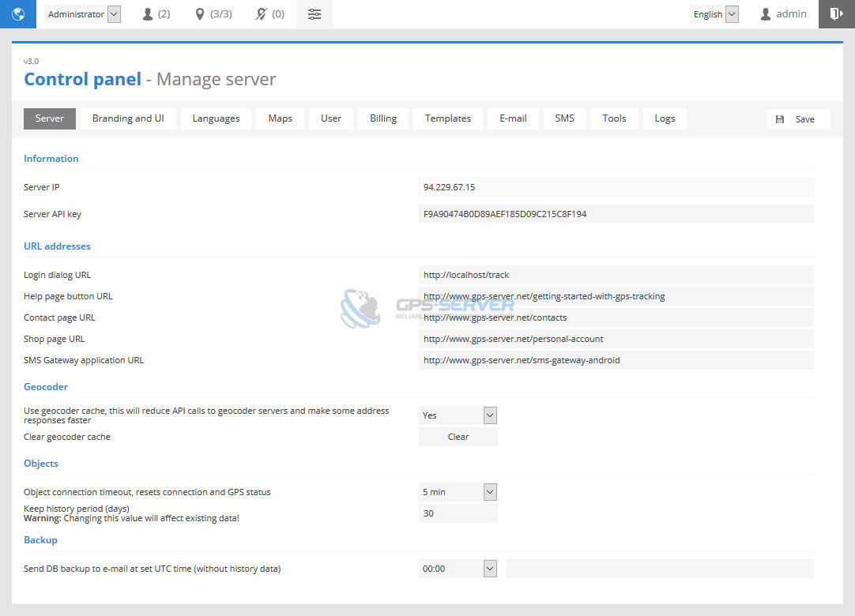
Task: Expand the object connection timeout dropdown
Action: (458, 492)
